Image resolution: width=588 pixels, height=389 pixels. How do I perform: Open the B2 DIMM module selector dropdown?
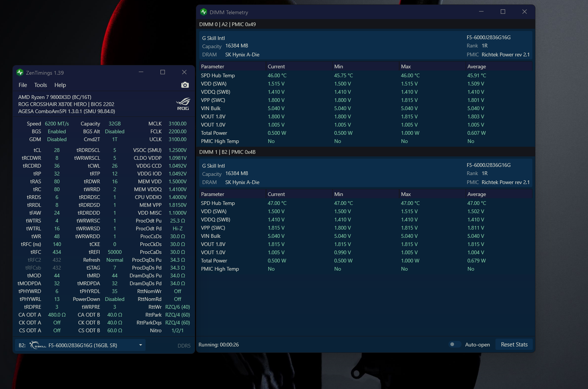tap(80, 345)
